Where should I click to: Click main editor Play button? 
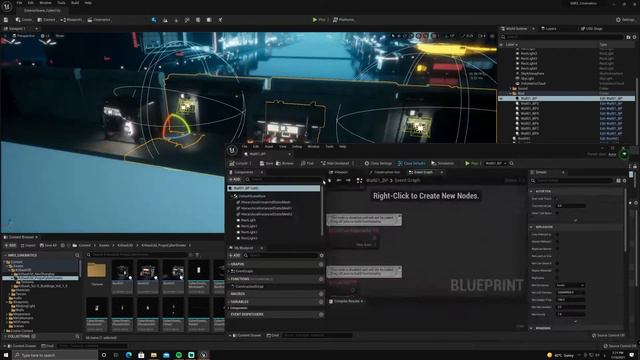(x=319, y=20)
